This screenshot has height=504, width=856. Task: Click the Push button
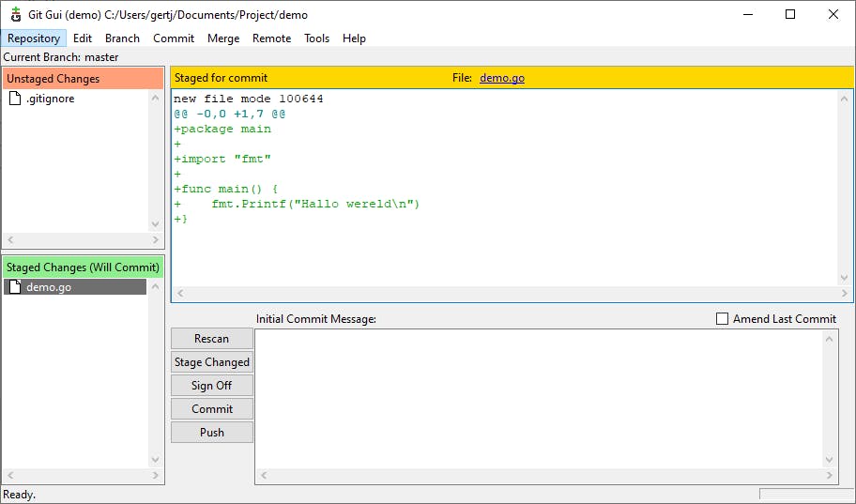[212, 433]
